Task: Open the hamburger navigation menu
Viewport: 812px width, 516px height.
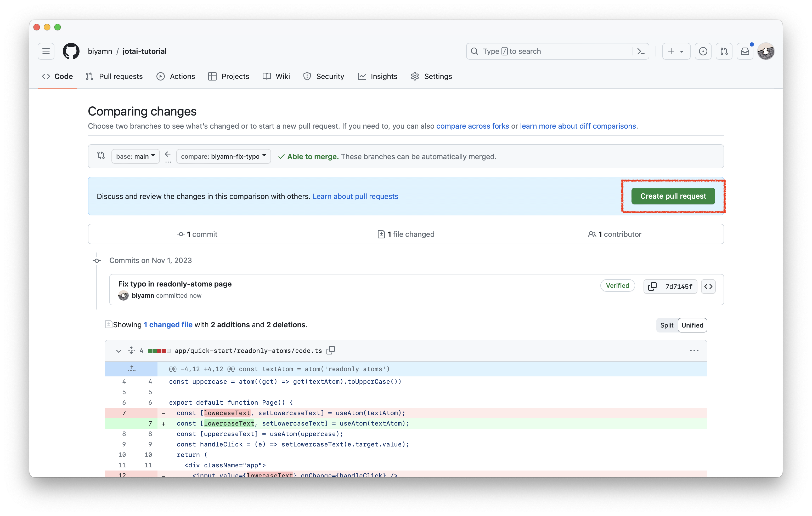Action: pyautogui.click(x=46, y=51)
